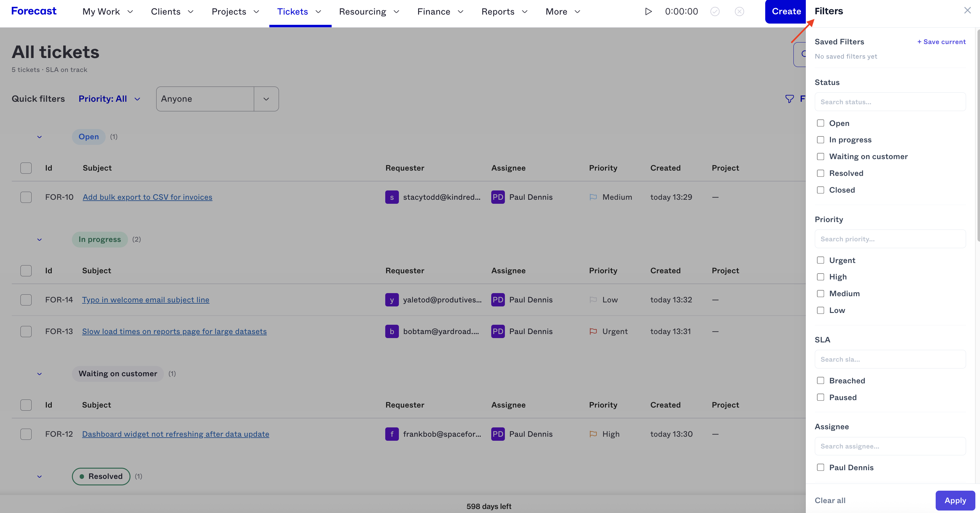
Task: Open Dashboard widget not refreshing ticket
Action: pos(175,434)
